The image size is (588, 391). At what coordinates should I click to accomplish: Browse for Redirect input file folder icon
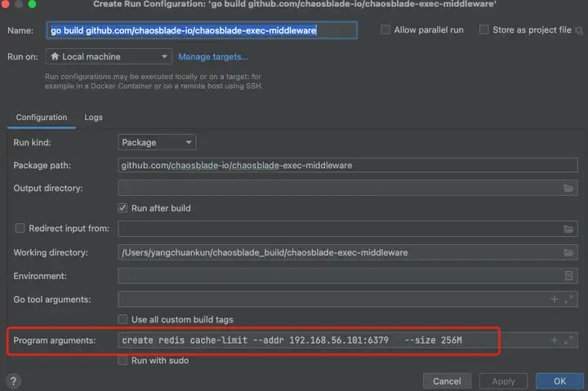pos(568,229)
